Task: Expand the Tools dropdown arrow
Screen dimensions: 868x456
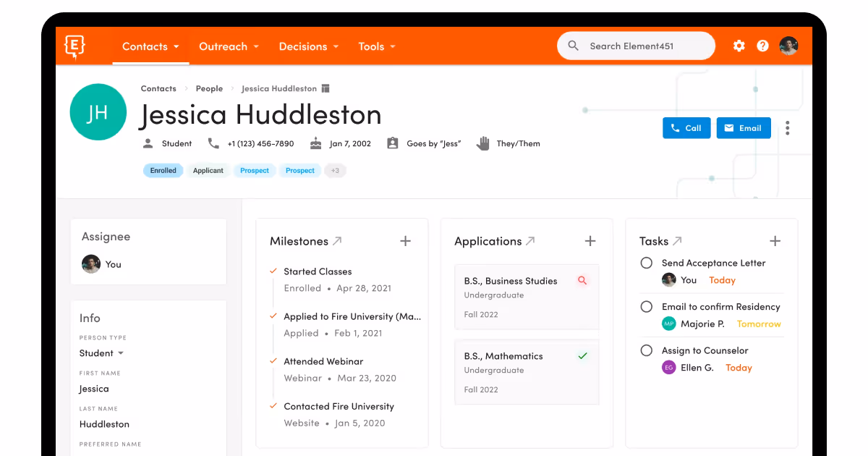Action: 393,47
